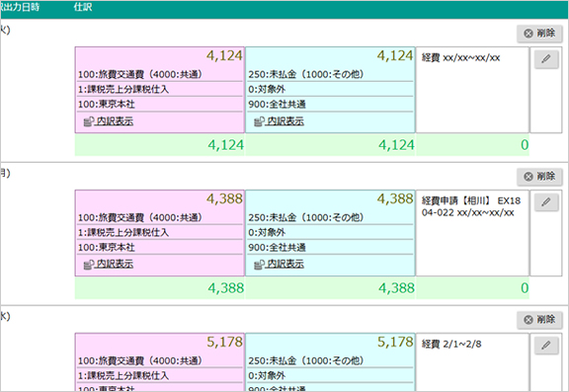Open 内訳表示 in 4,124 credit box

click(279, 121)
